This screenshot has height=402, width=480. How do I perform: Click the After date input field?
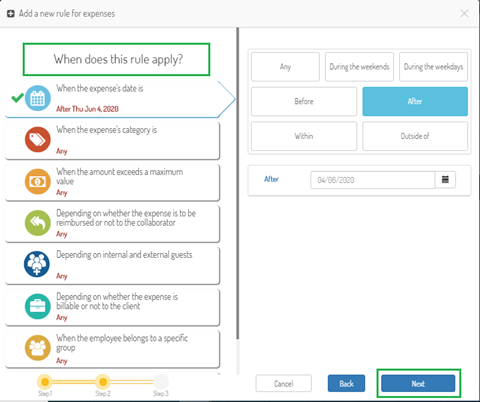[373, 180]
